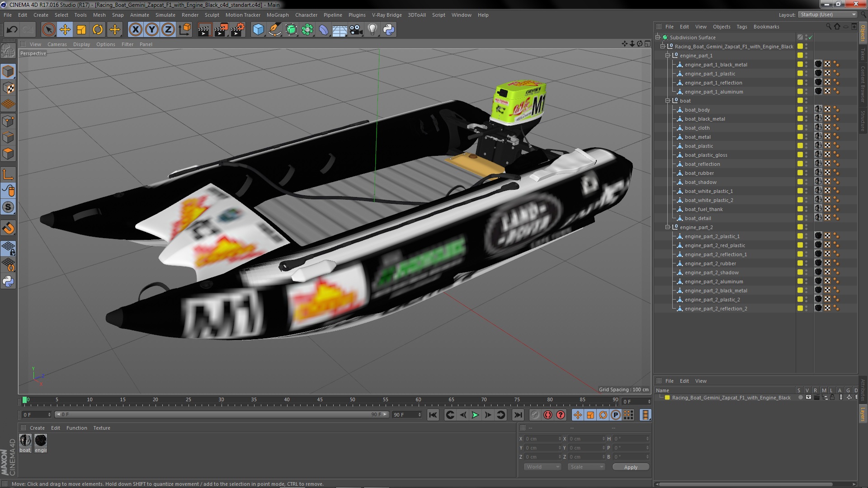Add a Cube primitive object

point(258,30)
